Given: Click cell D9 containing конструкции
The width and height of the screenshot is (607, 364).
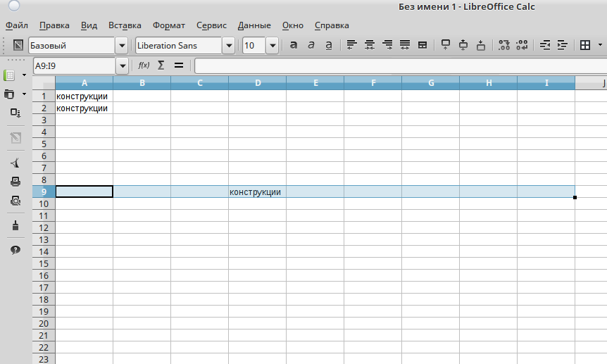Looking at the screenshot, I should [258, 192].
